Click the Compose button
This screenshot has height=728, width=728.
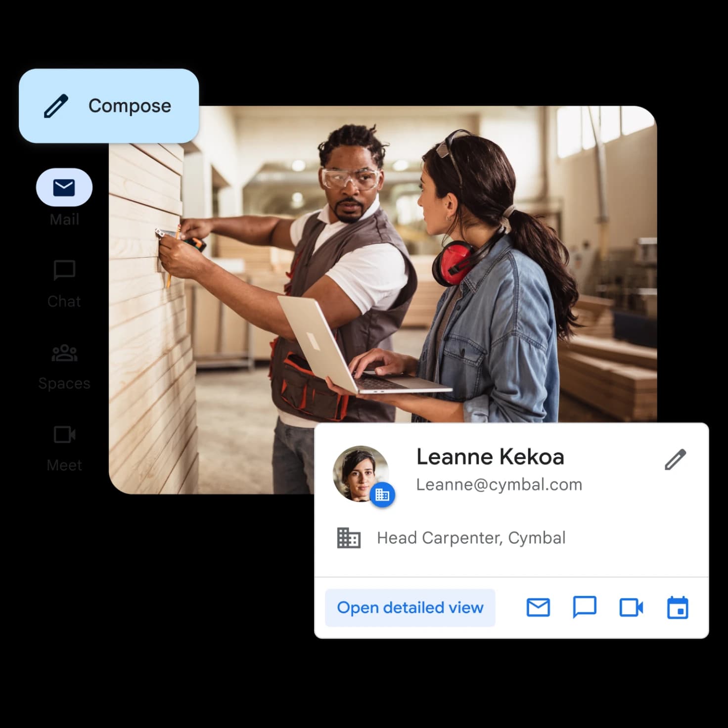tap(109, 106)
